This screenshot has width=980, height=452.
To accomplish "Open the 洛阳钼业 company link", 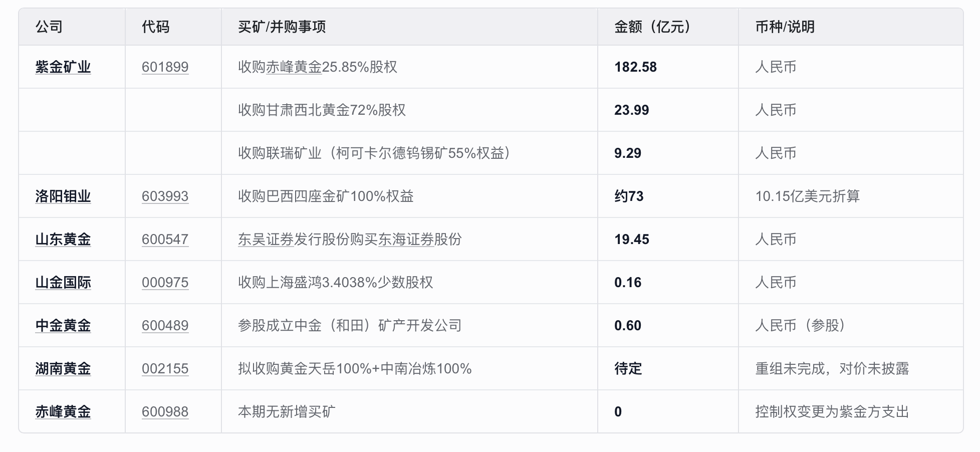I will [x=63, y=196].
